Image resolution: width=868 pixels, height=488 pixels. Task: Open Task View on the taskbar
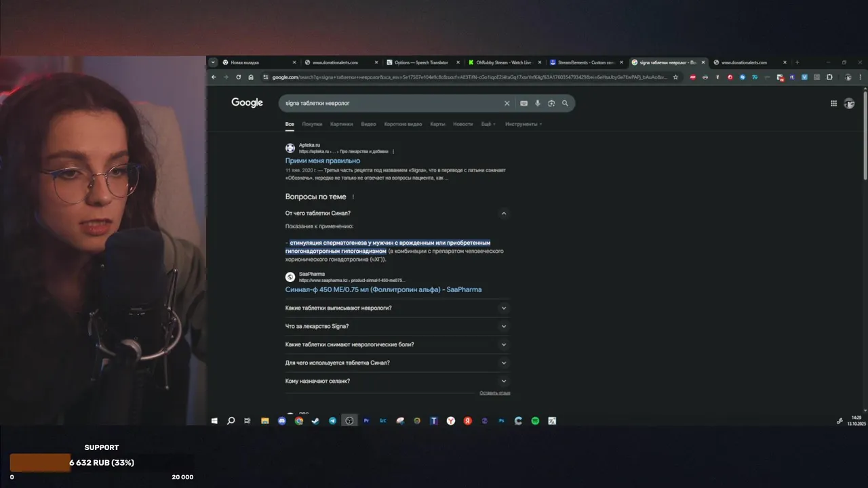(248, 421)
